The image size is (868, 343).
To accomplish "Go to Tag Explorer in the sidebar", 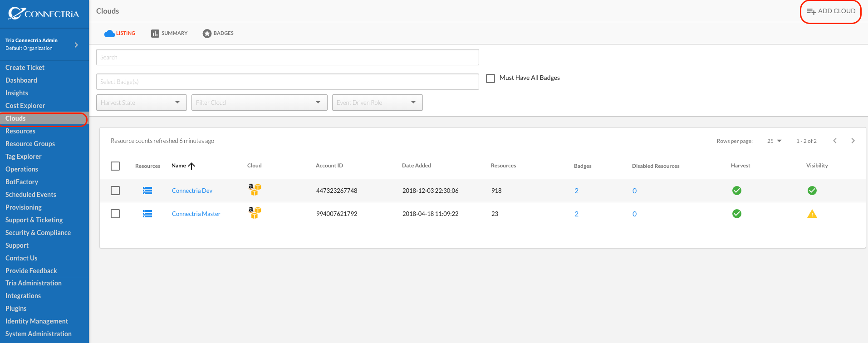I will pos(24,157).
